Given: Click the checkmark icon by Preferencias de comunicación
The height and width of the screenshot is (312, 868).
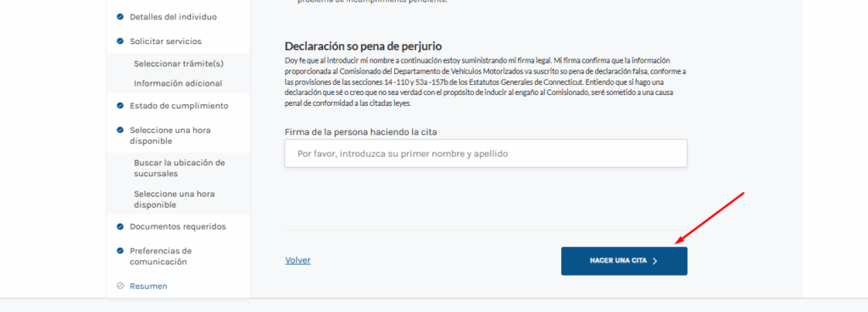Looking at the screenshot, I should (120, 251).
